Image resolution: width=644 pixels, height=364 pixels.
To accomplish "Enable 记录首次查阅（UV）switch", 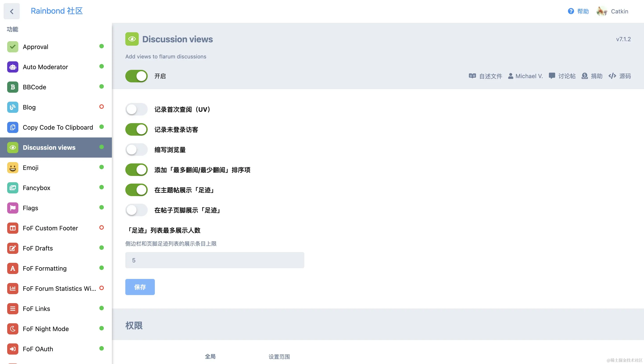I will coord(136,109).
